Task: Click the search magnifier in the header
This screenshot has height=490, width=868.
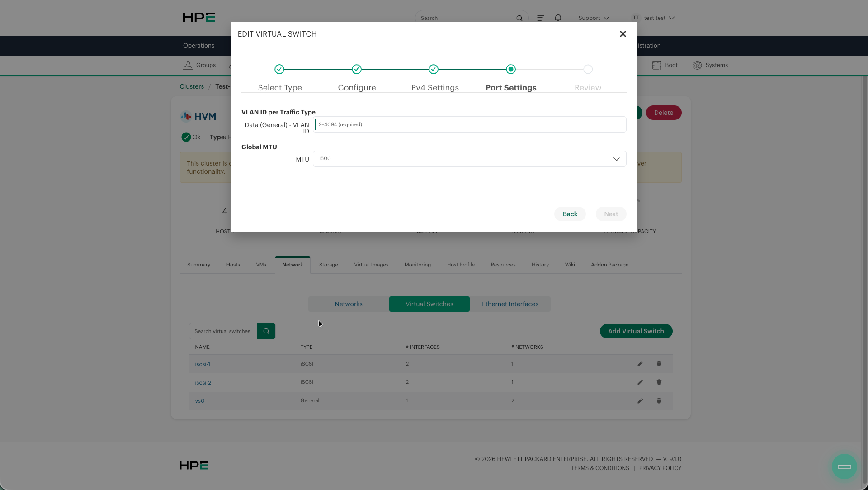Action: pyautogui.click(x=519, y=18)
